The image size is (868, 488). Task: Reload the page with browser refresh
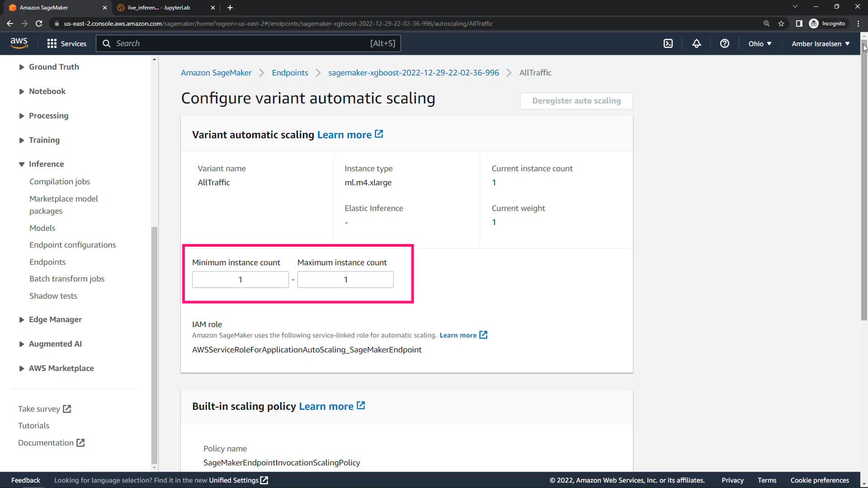point(39,23)
